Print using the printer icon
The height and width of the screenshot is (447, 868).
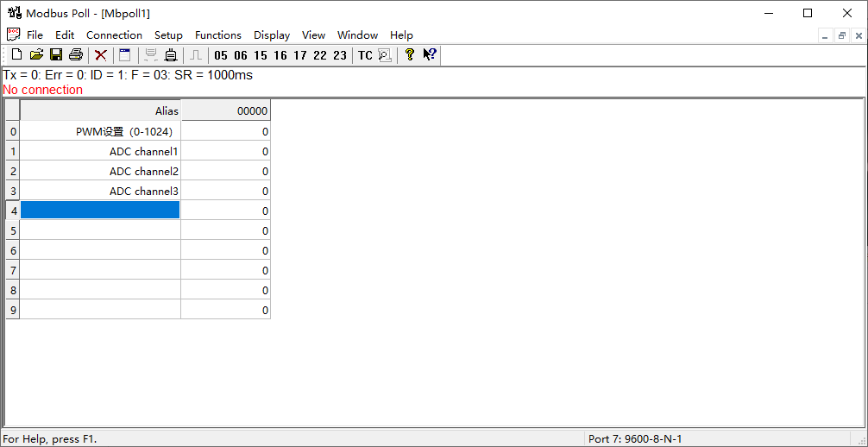point(76,55)
